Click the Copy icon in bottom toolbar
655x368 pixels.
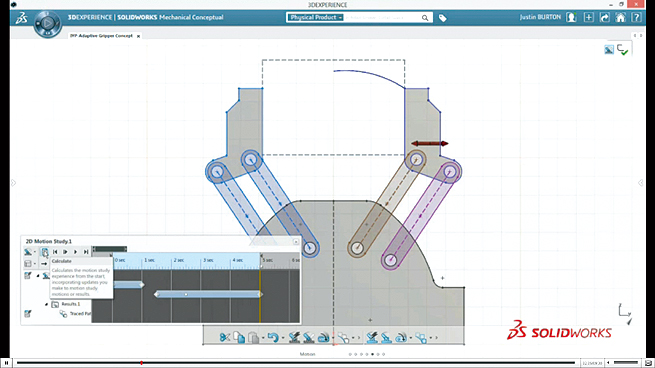click(239, 337)
